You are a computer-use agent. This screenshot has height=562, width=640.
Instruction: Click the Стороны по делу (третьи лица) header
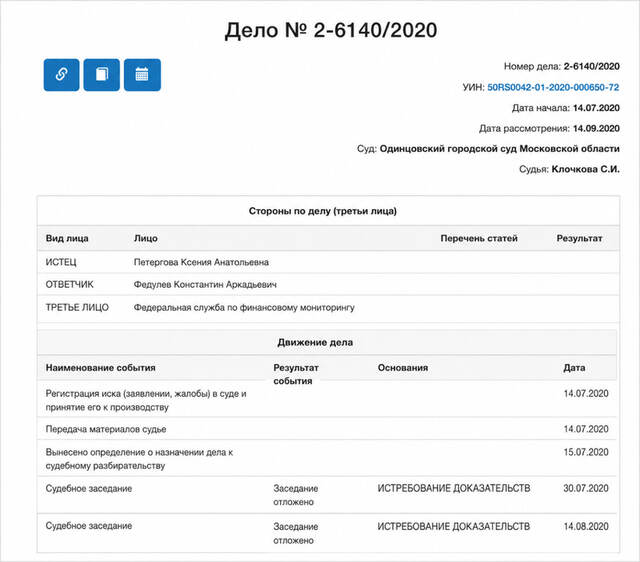click(x=322, y=211)
